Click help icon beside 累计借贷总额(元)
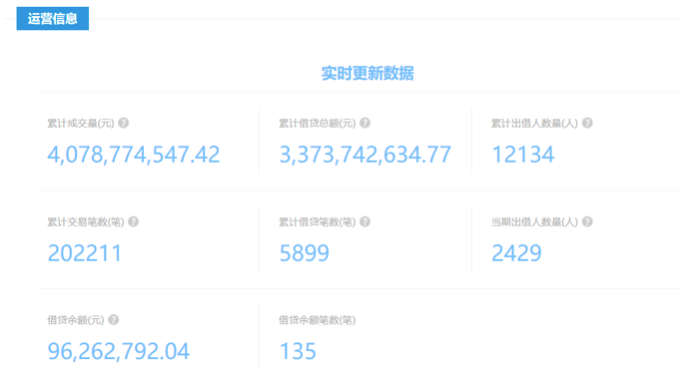Screen dimensions: 680x381 pyautogui.click(x=365, y=123)
